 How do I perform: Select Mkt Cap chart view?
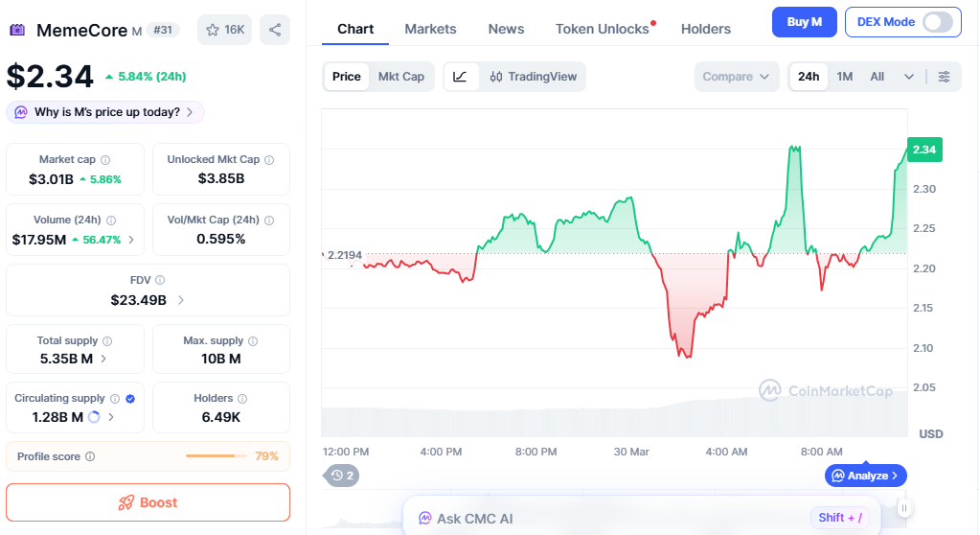pyautogui.click(x=400, y=77)
